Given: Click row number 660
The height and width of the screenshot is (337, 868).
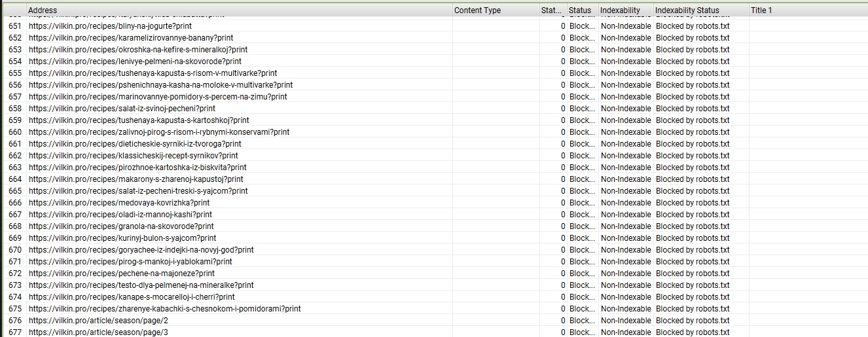Looking at the screenshot, I should pyautogui.click(x=15, y=132).
